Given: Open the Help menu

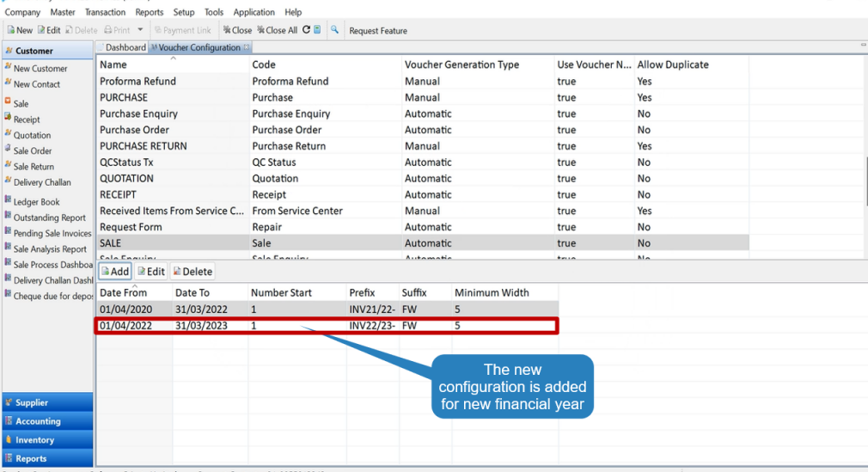Looking at the screenshot, I should [x=293, y=12].
